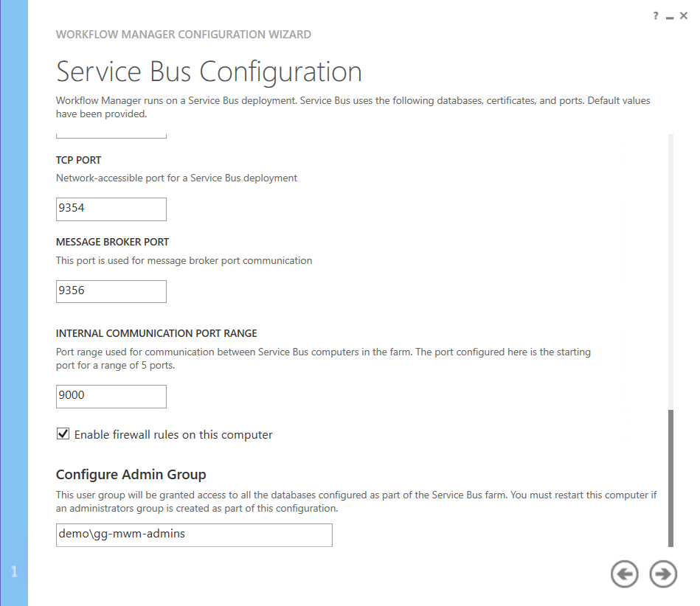Go back to the previous wizard page
Image resolution: width=700 pixels, height=606 pixels.
625,574
